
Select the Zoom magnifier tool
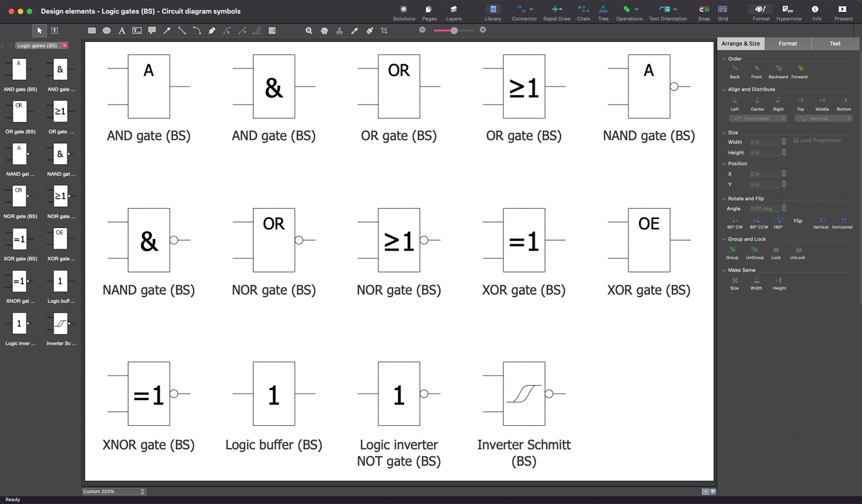(309, 30)
